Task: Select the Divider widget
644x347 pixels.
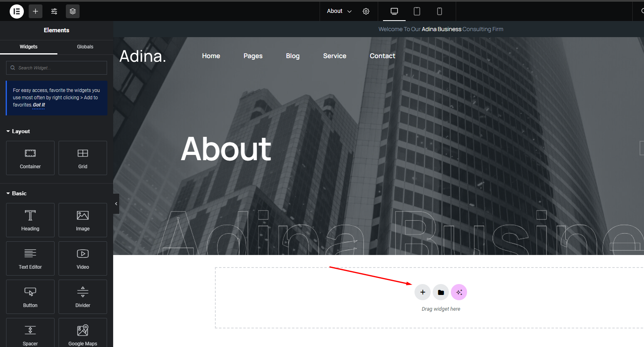Action: point(83,297)
